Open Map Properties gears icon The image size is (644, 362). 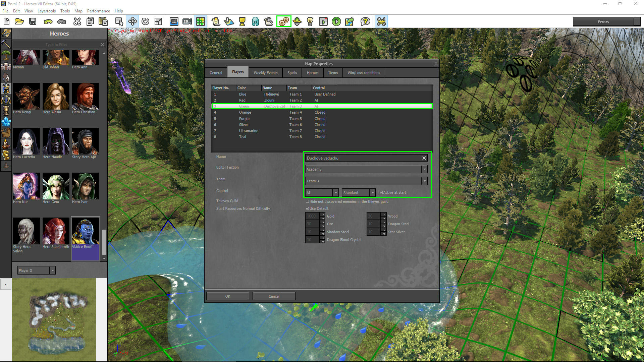(283, 22)
